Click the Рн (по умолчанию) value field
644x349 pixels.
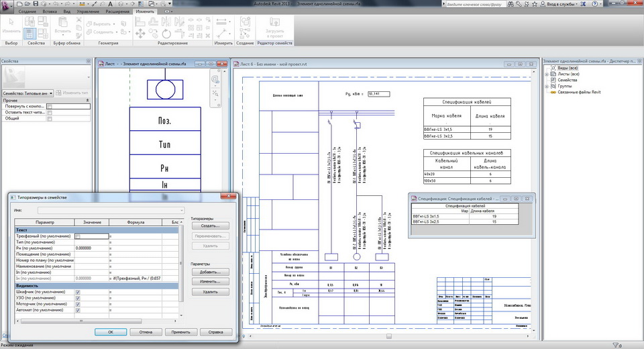(92, 248)
